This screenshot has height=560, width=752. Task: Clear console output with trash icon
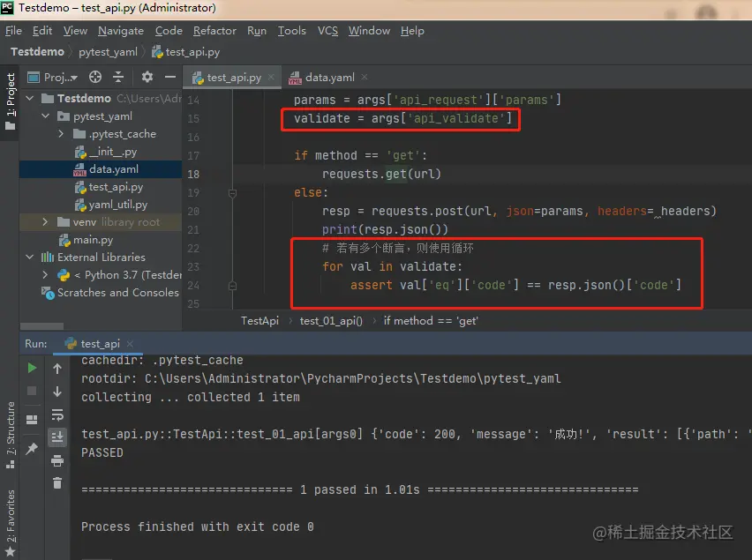(57, 483)
